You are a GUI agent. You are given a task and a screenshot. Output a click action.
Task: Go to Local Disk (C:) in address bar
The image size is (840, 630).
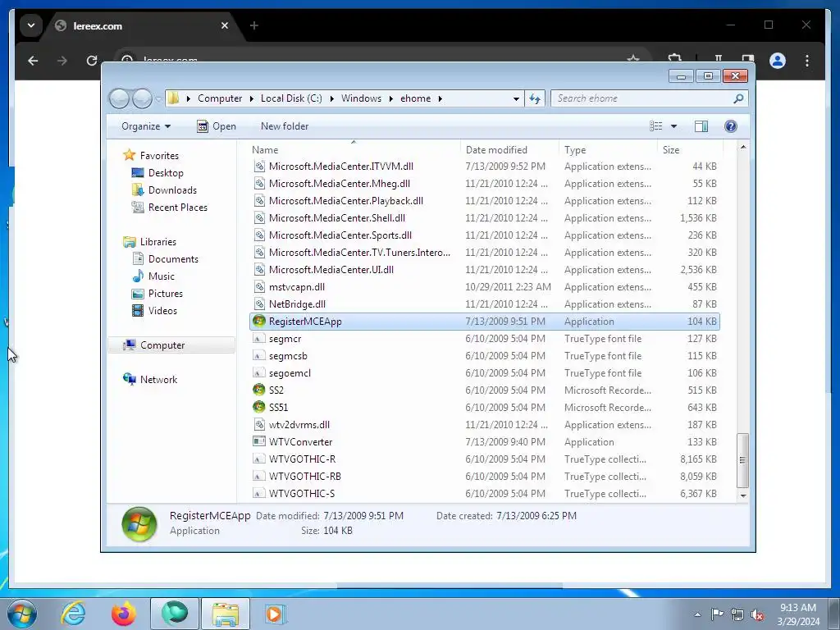point(291,98)
